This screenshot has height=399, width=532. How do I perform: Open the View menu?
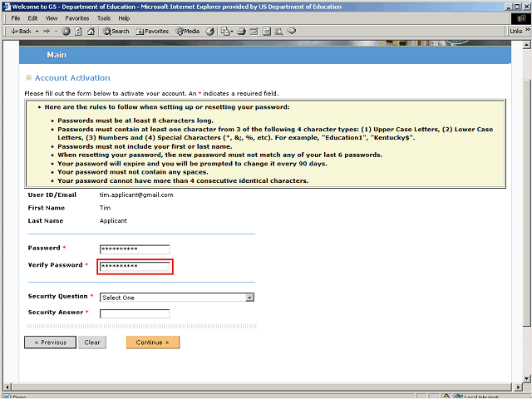[x=52, y=18]
